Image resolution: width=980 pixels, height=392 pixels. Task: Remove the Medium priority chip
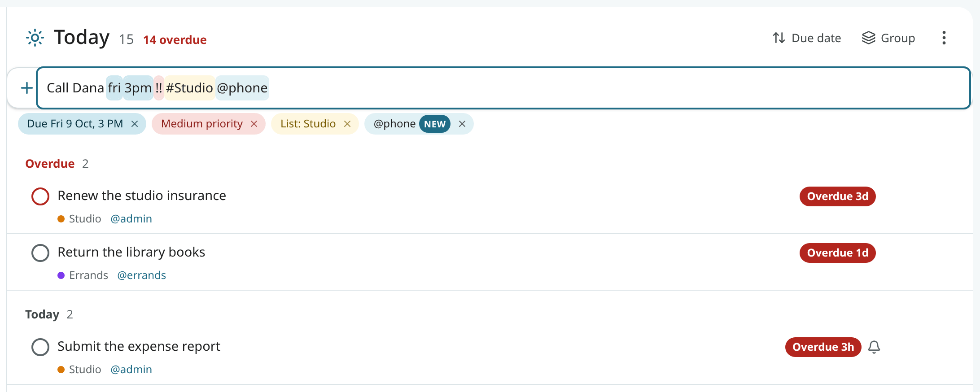(x=254, y=124)
